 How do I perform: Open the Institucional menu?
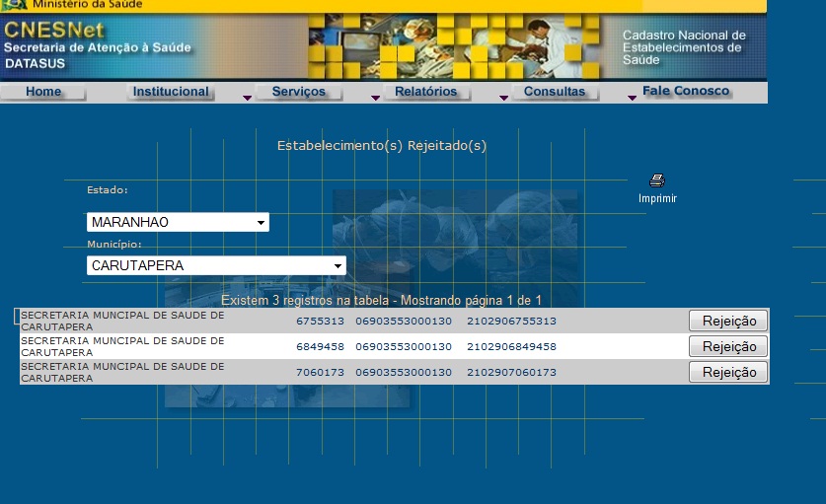coord(171,92)
